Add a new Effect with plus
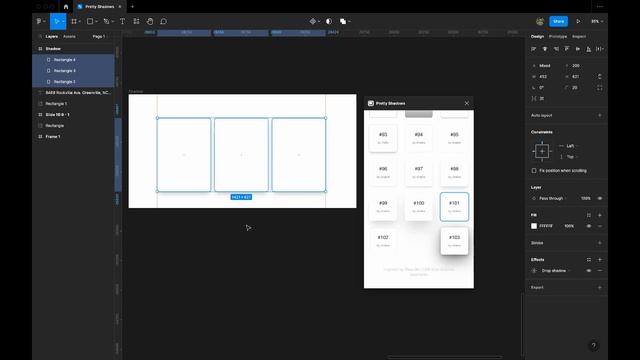The height and width of the screenshot is (360, 640). (600, 260)
